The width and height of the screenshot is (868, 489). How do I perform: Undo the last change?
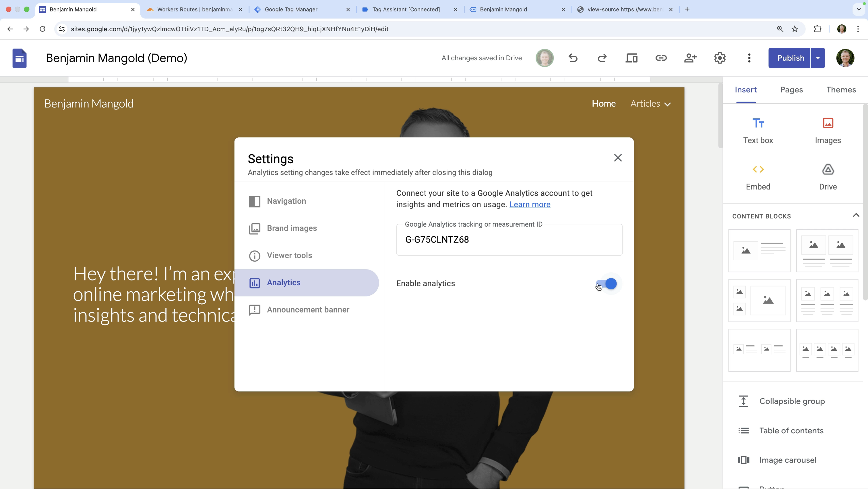tap(573, 58)
